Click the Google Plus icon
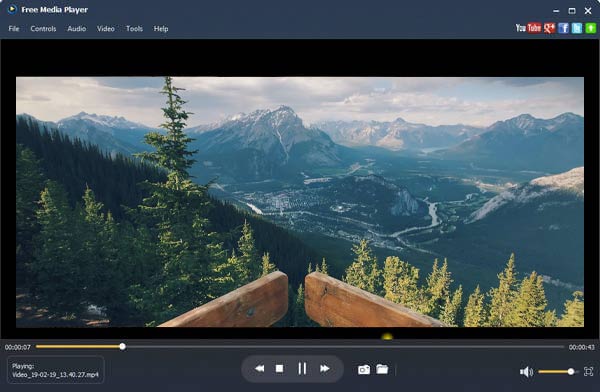This screenshot has width=600, height=392. point(549,28)
